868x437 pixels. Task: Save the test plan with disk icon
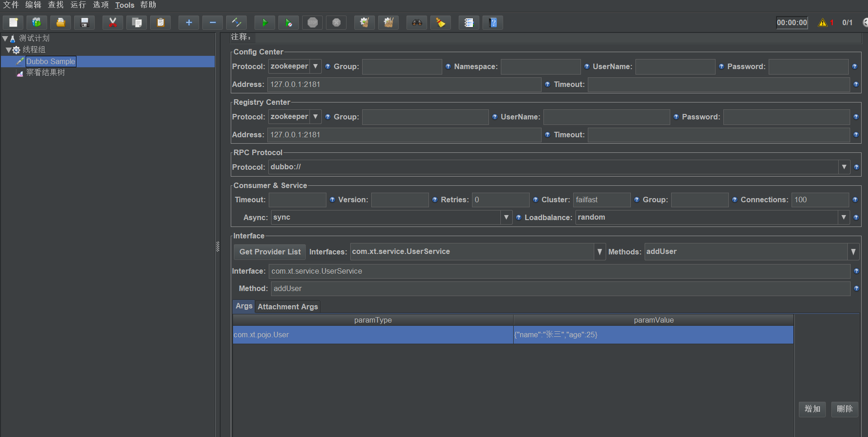[84, 22]
